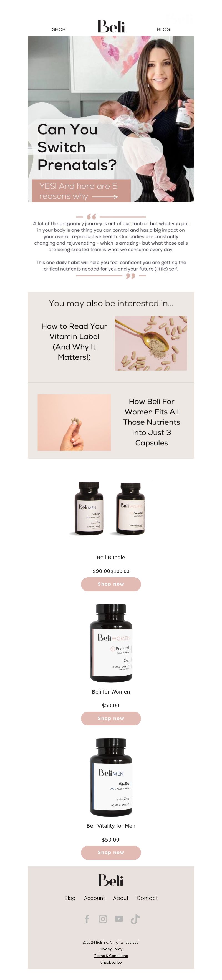Open the Can You Switch Prenatals hero banner
This screenshot has height=980, width=222.
pos(111,119)
